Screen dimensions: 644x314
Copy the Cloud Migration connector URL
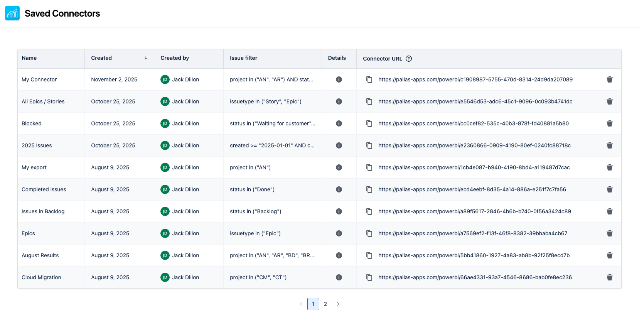click(x=369, y=277)
